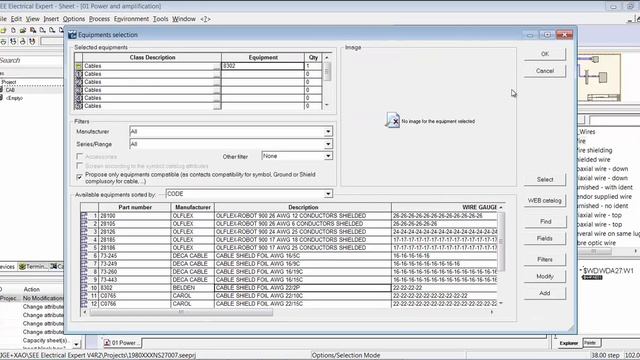Click the cable icon of row 1 (28100)
Screen dimensions: 640x360
pos(84,216)
